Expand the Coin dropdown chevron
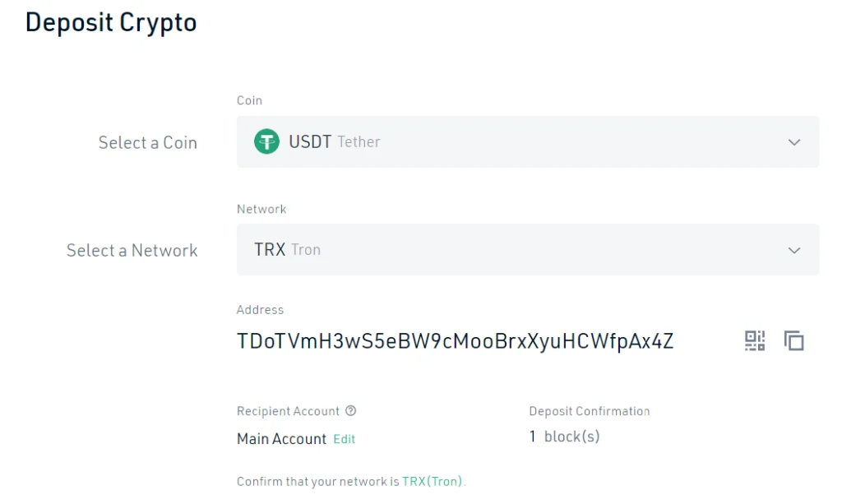This screenshot has width=842, height=504. click(x=794, y=142)
